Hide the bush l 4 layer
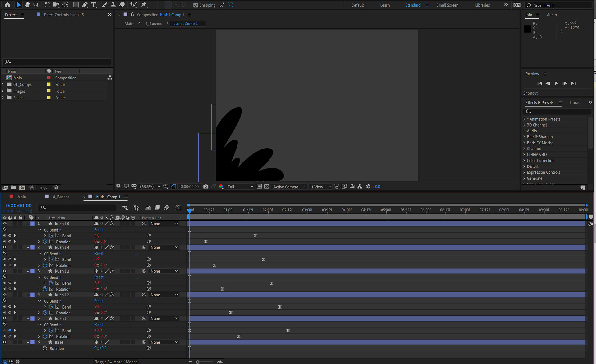 point(4,247)
